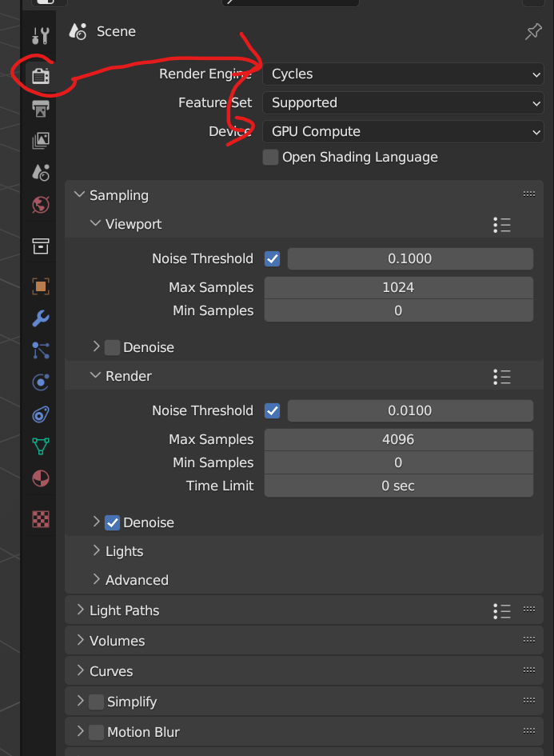Open Render sampling presets menu

point(502,377)
